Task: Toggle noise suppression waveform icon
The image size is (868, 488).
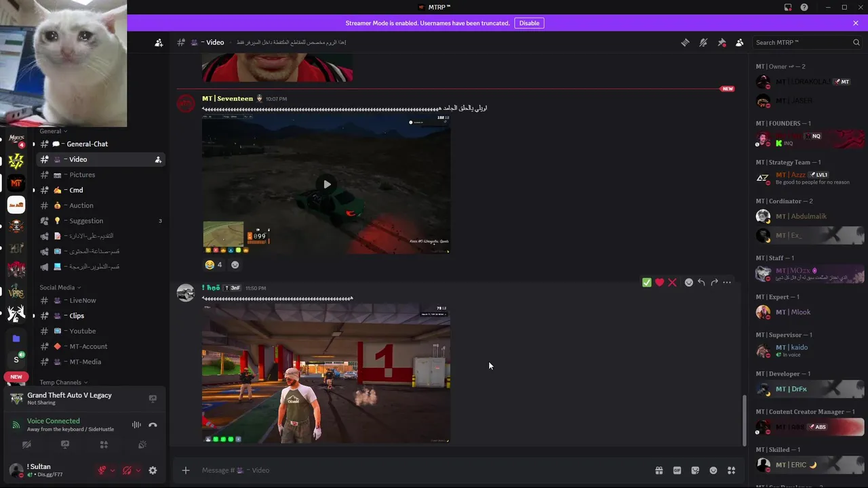Action: point(136,425)
